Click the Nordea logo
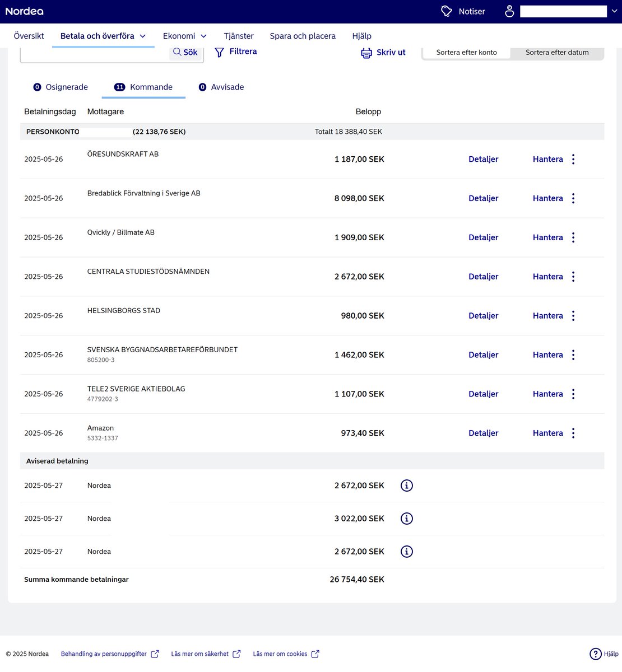The width and height of the screenshot is (622, 672). [25, 11]
